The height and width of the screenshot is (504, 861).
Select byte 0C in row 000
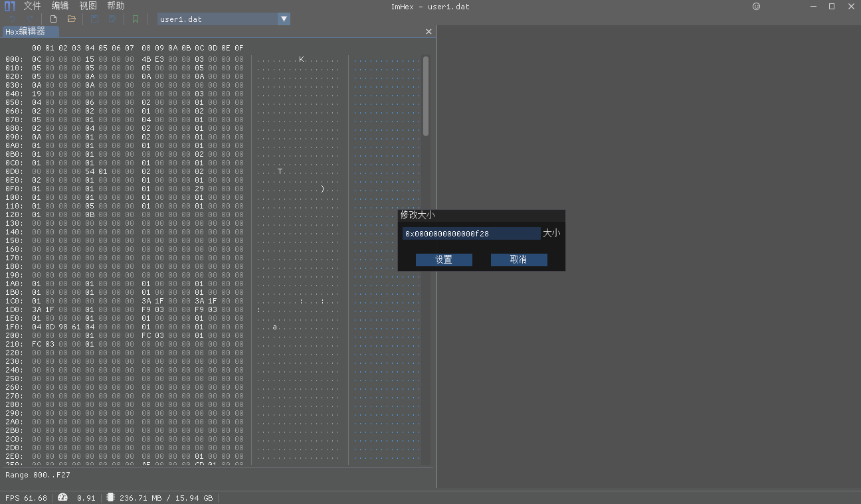(x=37, y=60)
